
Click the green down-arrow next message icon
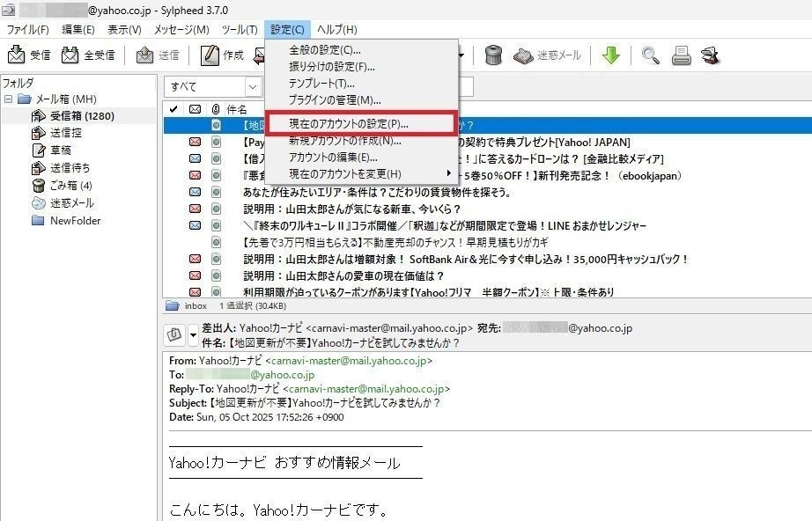610,55
